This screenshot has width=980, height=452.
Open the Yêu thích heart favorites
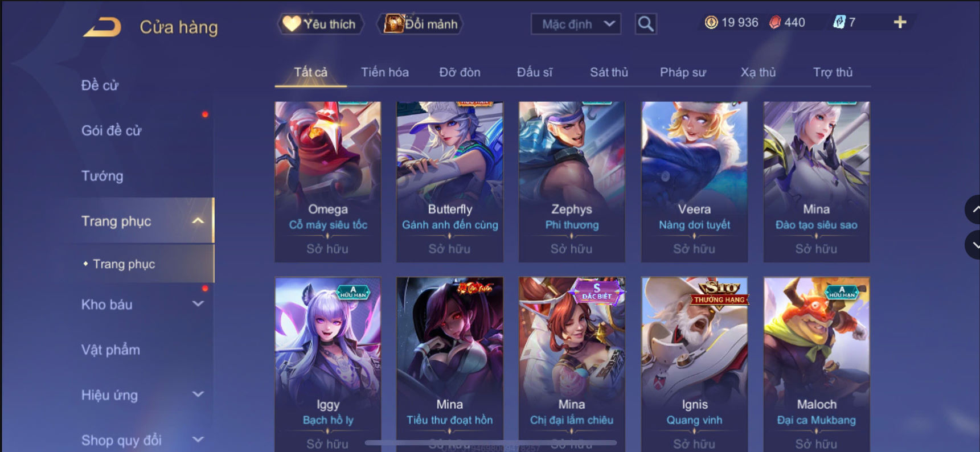(320, 24)
